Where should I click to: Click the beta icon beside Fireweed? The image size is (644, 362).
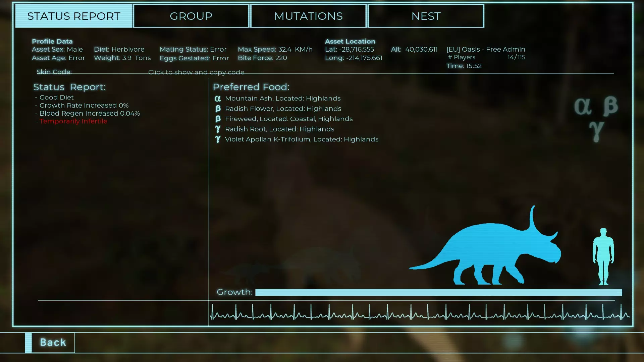[x=218, y=119]
